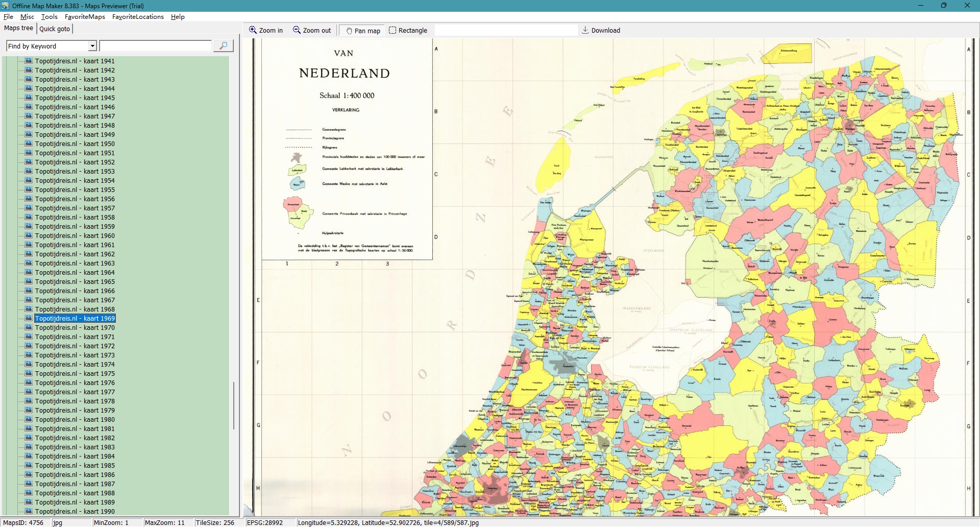Open the Tools menu

50,17
